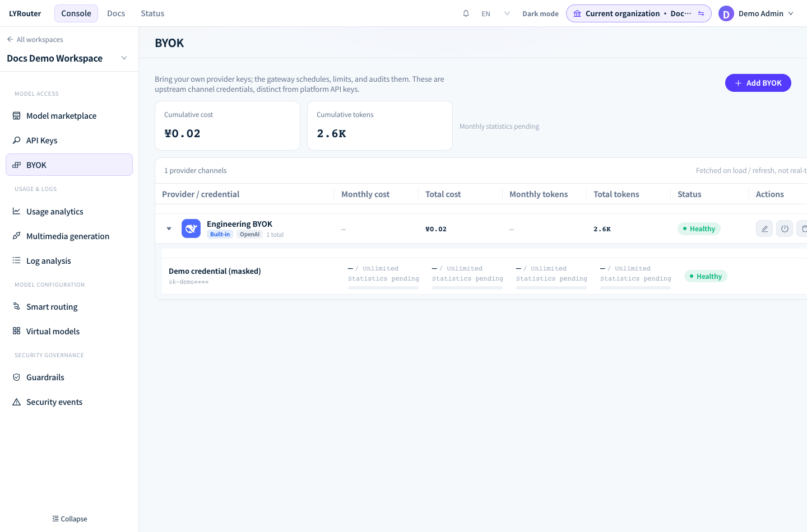
Task: Click the Healthy badge for Engineering BYOK
Action: pos(699,228)
